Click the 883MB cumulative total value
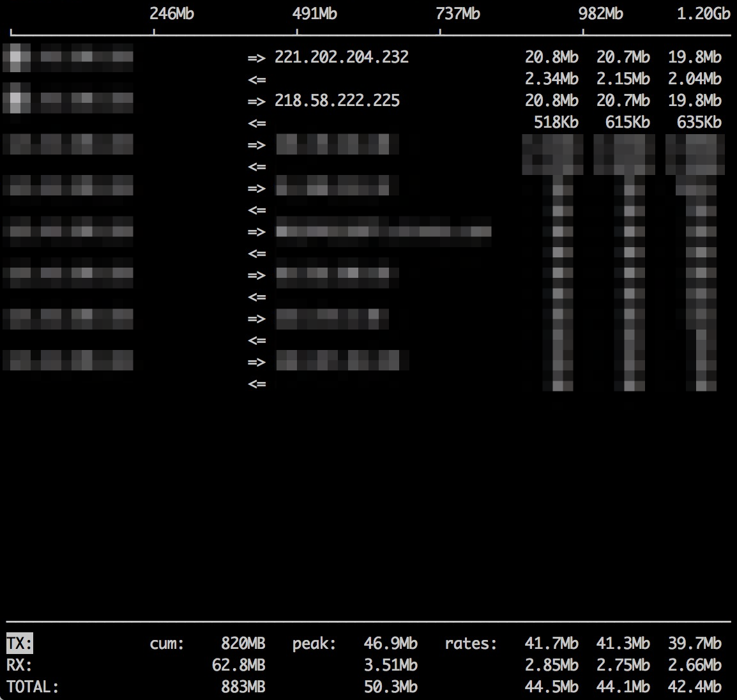This screenshot has height=700, width=737. click(x=243, y=687)
